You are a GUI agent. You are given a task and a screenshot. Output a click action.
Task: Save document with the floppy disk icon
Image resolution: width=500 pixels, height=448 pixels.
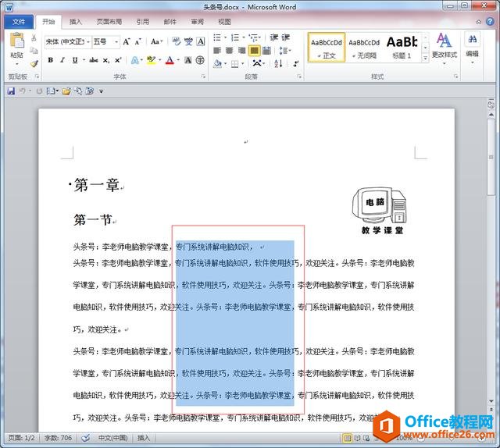[x=11, y=91]
